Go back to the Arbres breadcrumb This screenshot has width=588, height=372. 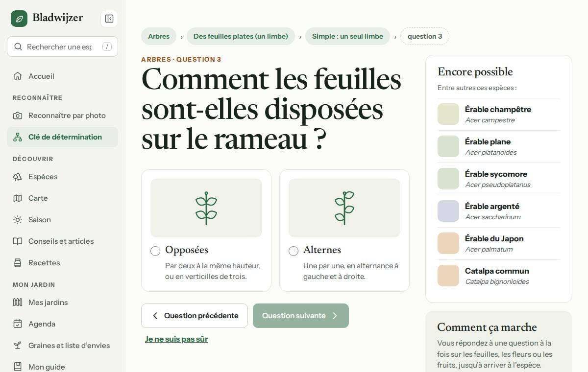pyautogui.click(x=159, y=36)
